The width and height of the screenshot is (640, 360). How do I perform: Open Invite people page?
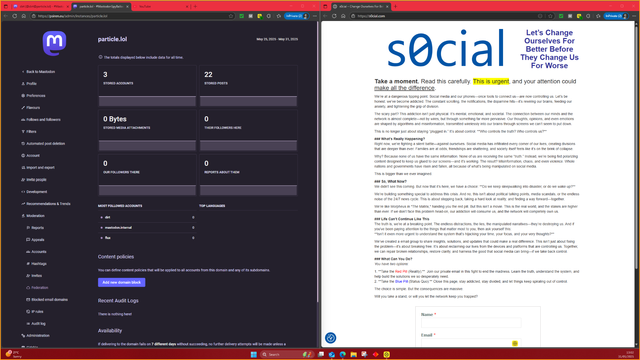point(33,180)
